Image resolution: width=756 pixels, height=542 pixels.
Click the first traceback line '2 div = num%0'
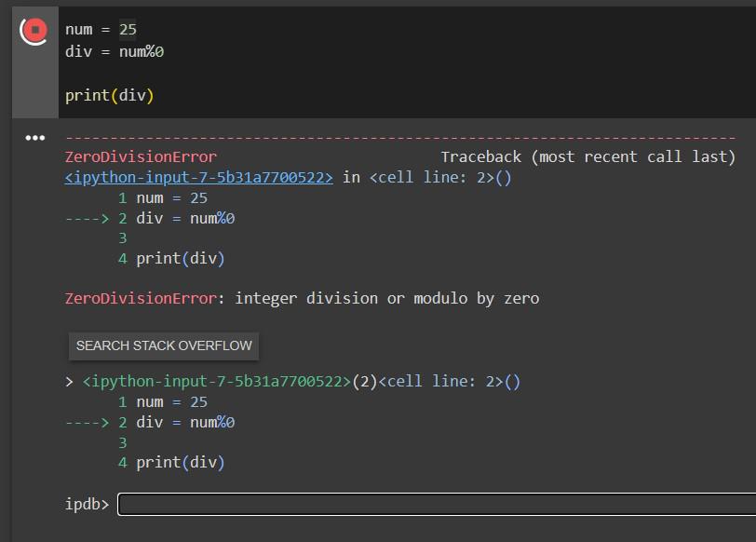pyautogui.click(x=177, y=219)
